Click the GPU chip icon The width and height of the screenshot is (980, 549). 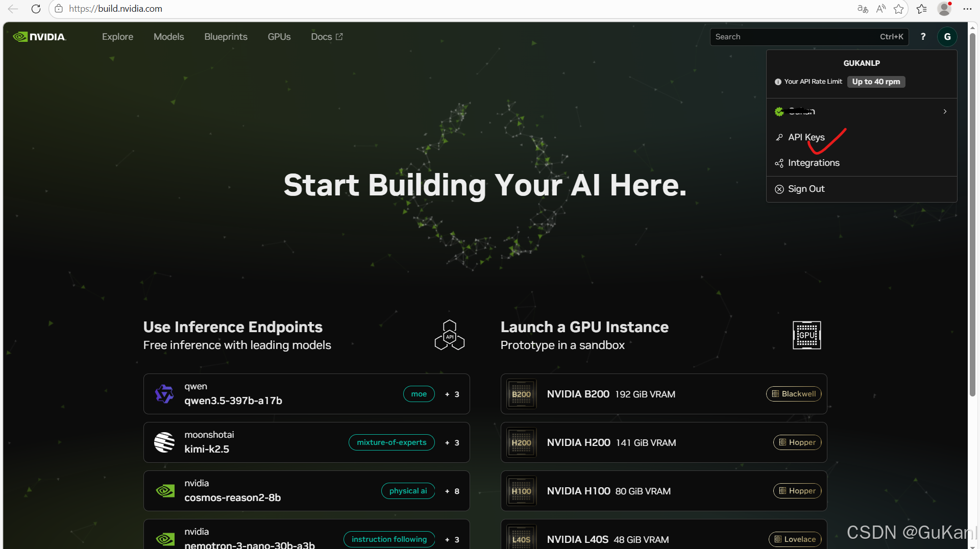click(x=807, y=335)
